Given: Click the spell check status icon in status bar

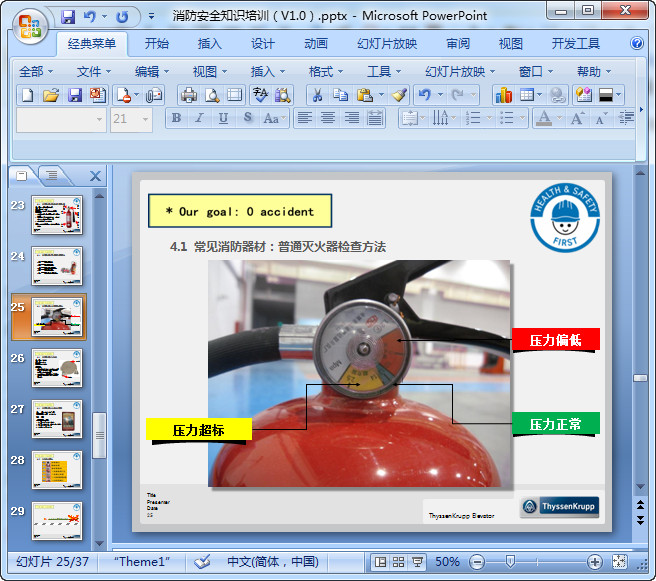Looking at the screenshot, I should pos(202,562).
